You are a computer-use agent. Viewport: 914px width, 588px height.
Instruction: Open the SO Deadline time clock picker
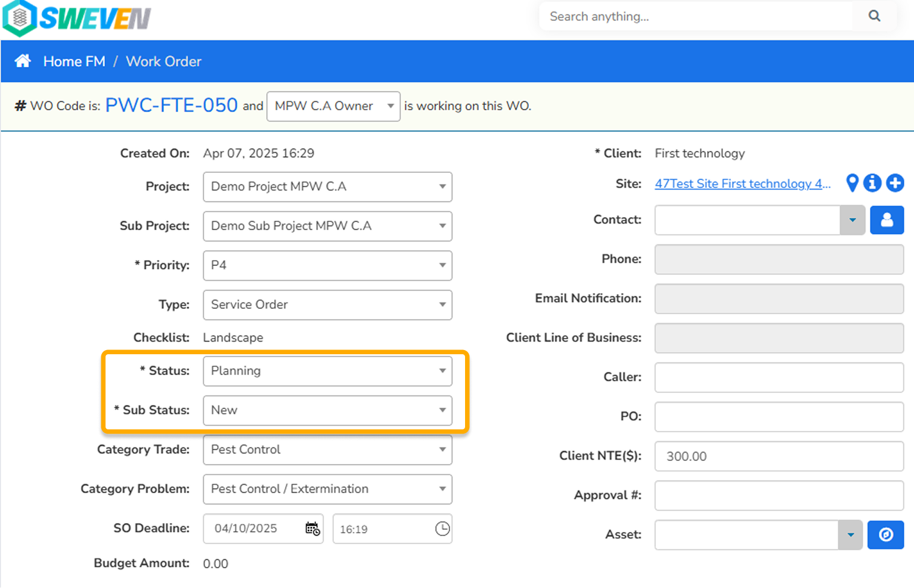(x=442, y=528)
